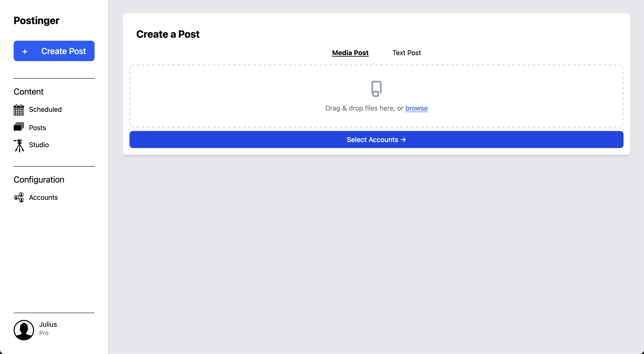644x354 pixels.
Task: Click the Postinger logo title
Action: click(36, 20)
